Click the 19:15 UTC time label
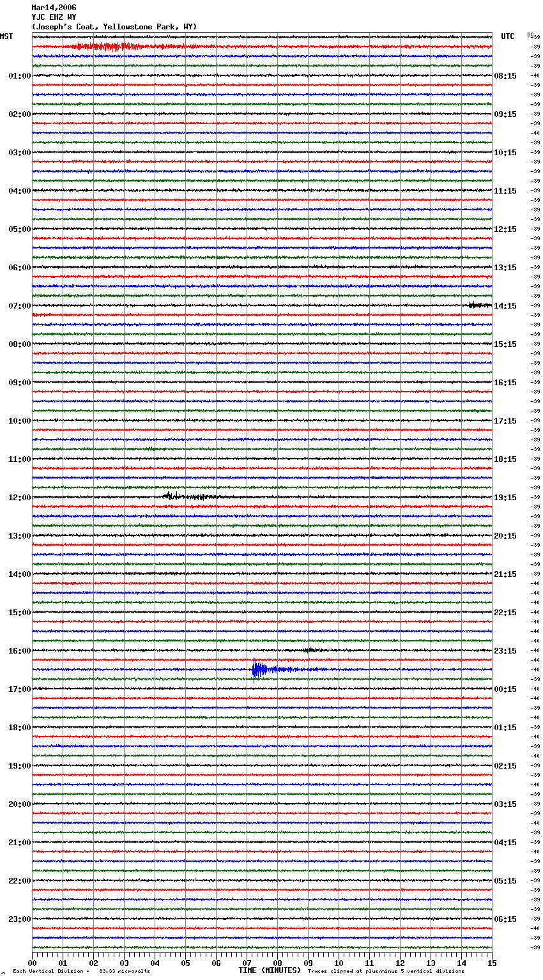 point(505,498)
